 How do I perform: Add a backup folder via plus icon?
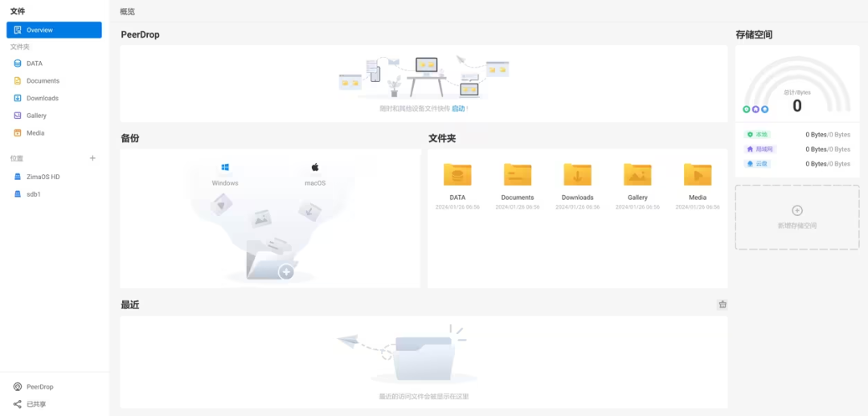tap(285, 271)
